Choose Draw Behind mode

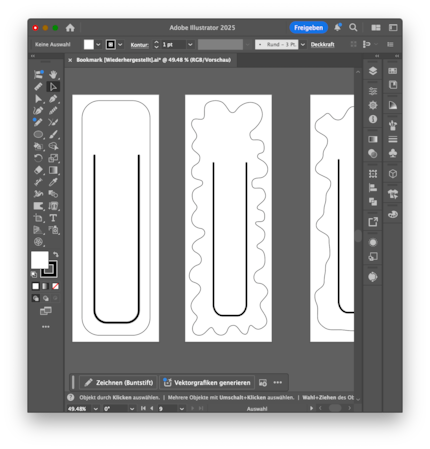pyautogui.click(x=46, y=298)
